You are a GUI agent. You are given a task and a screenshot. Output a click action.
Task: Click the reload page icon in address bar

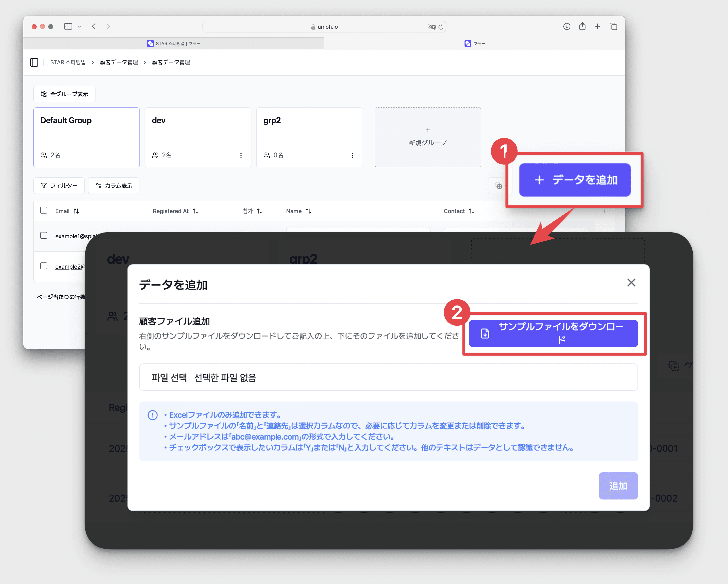(x=441, y=27)
